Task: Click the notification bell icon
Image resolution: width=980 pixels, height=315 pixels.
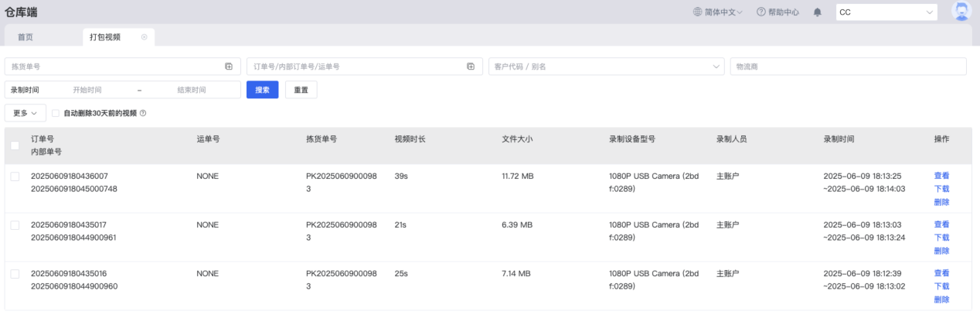Action: pyautogui.click(x=818, y=12)
